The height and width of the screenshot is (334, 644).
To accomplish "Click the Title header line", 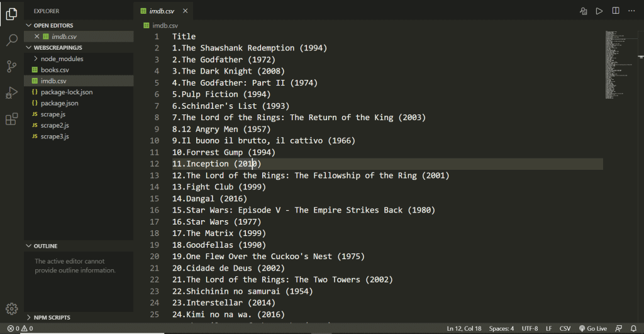I will pyautogui.click(x=184, y=36).
